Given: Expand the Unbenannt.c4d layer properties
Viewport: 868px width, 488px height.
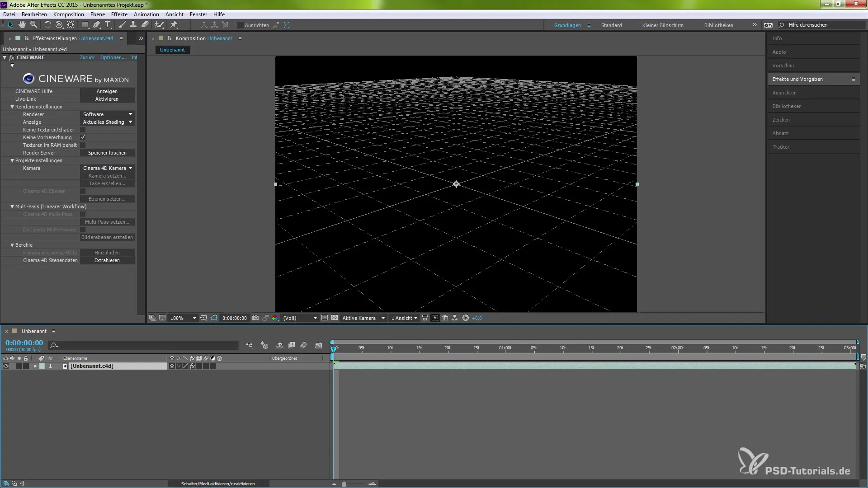Looking at the screenshot, I should point(35,366).
